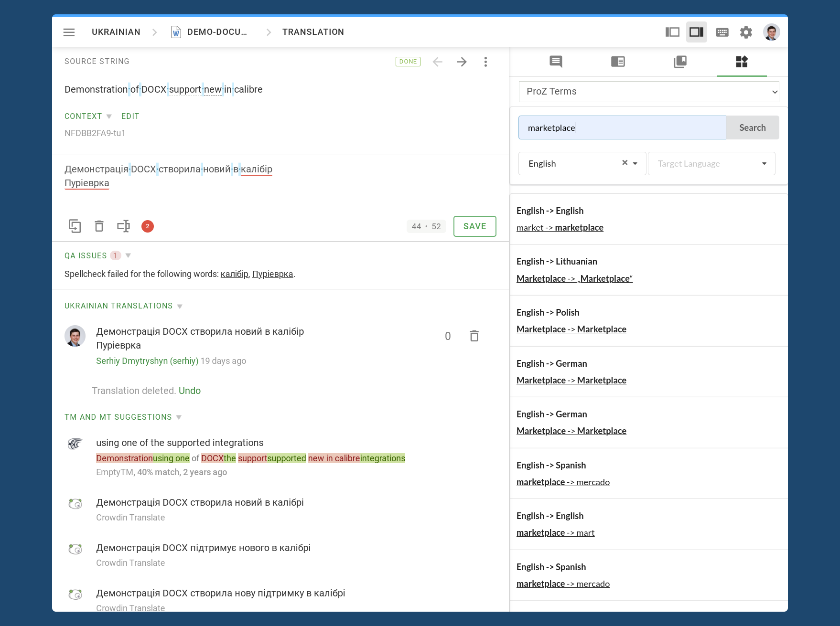The width and height of the screenshot is (840, 626).
Task: Click the EDIT context link
Action: click(130, 116)
